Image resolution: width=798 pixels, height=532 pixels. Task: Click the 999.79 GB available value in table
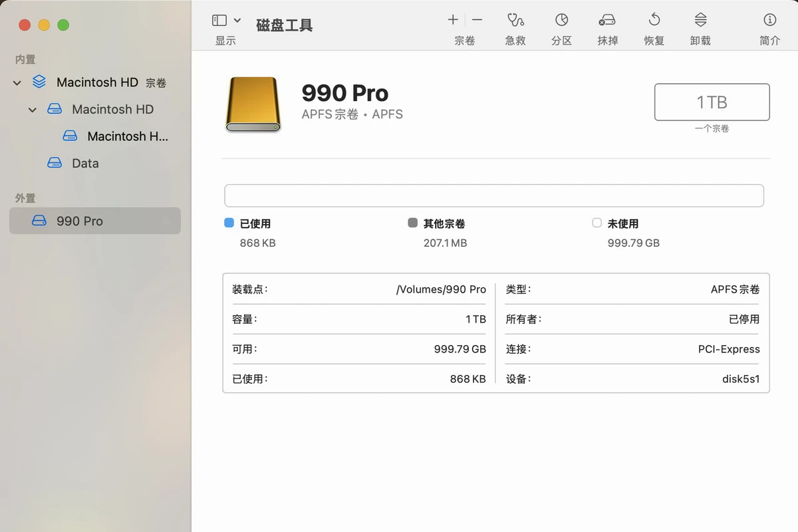[460, 349]
